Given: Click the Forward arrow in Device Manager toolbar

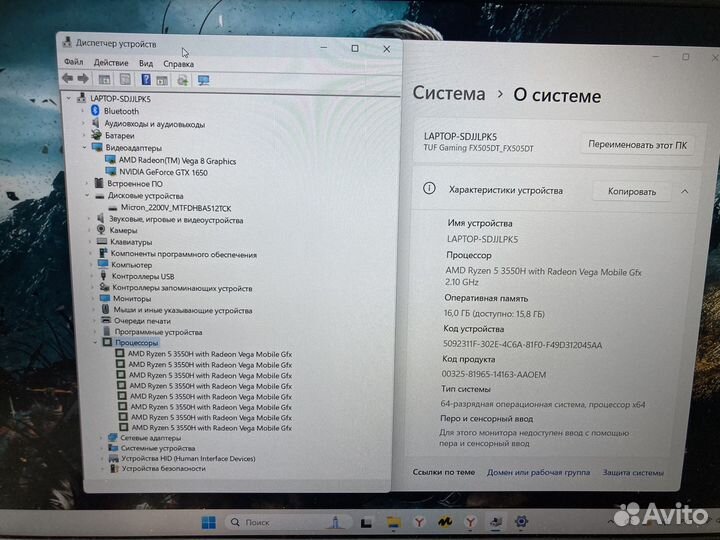Looking at the screenshot, I should coord(83,79).
